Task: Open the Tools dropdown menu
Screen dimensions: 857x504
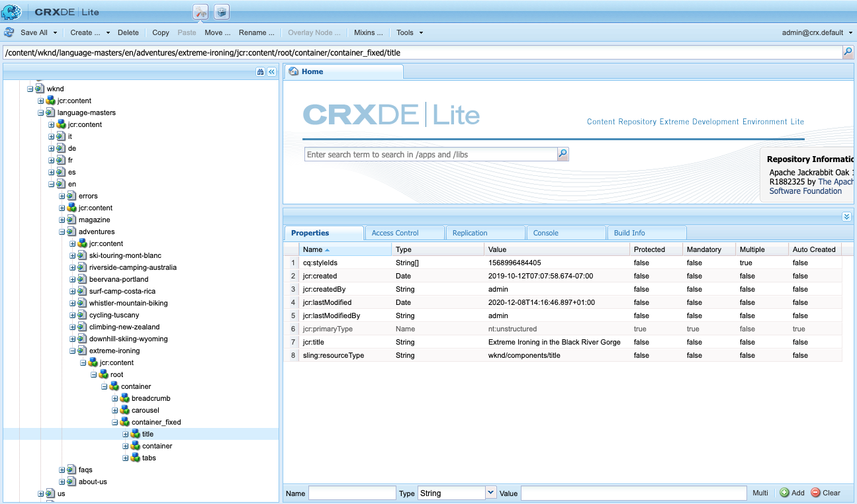Action: tap(410, 32)
